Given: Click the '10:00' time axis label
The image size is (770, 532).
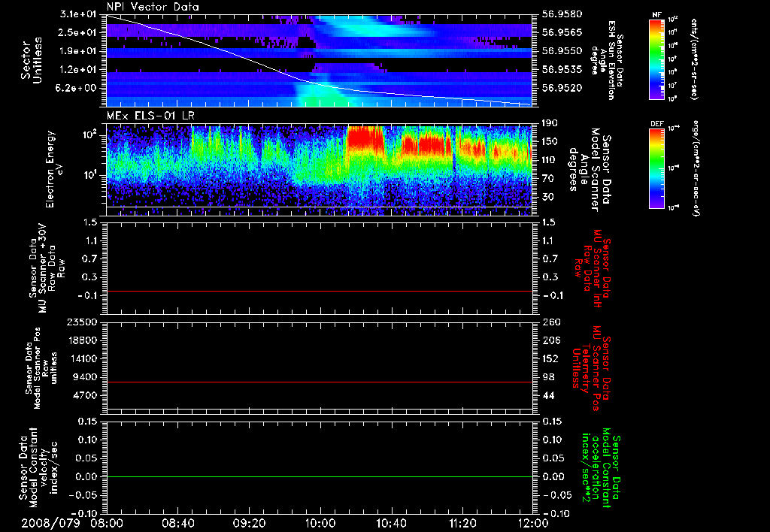Looking at the screenshot, I should click(320, 523).
